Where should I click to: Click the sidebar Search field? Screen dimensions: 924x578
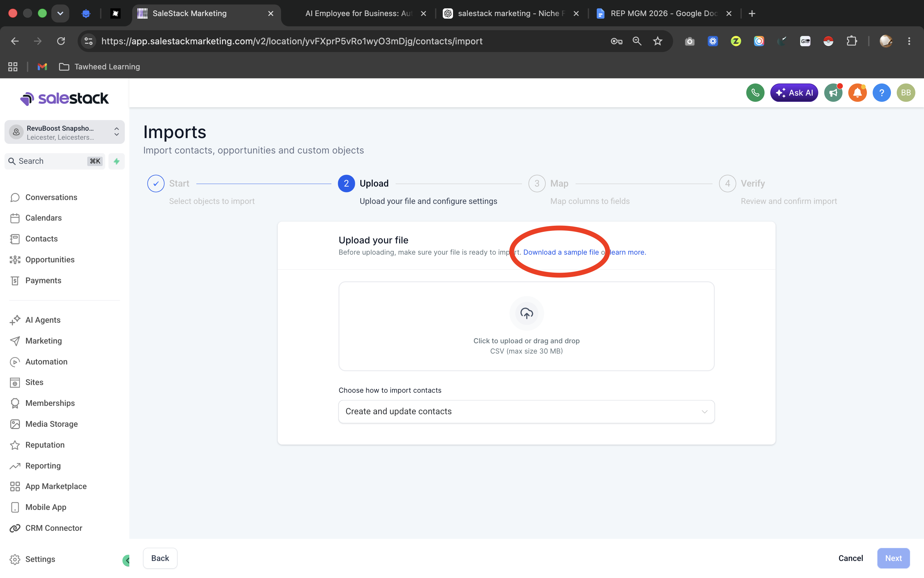tap(55, 161)
